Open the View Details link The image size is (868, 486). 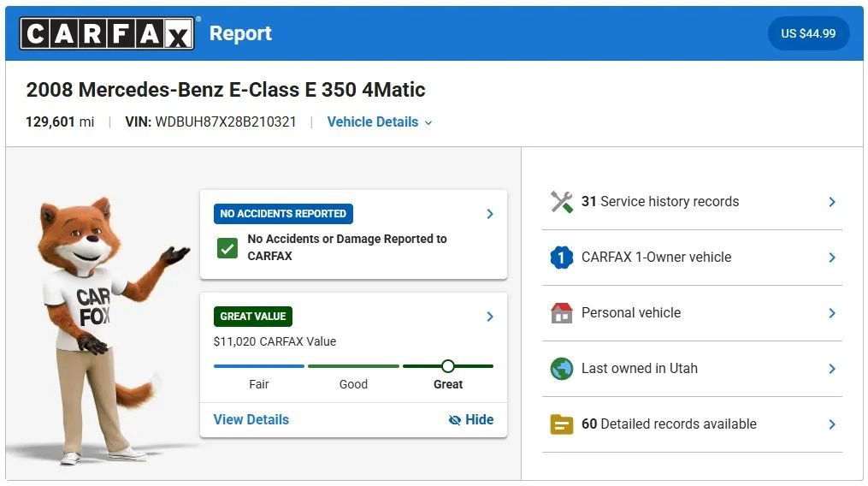tap(251, 419)
